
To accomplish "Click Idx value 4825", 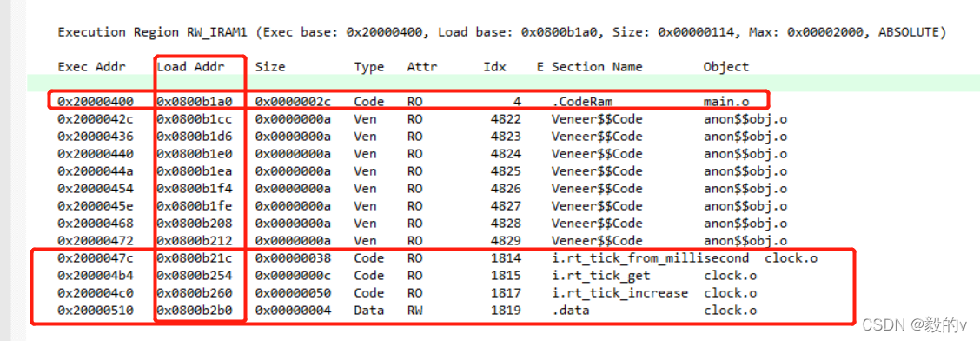I will pos(506,170).
